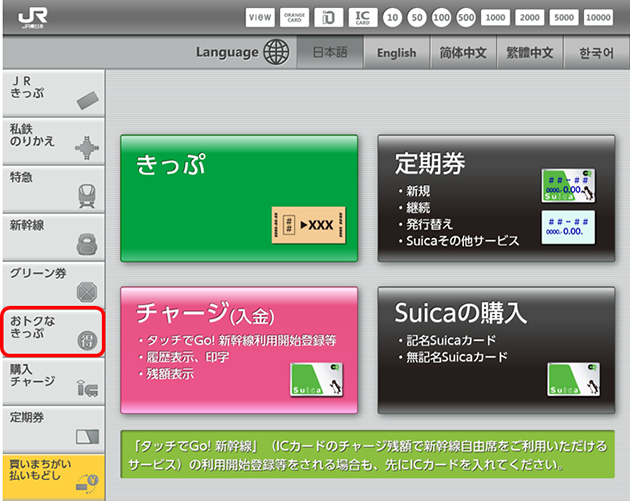Image resolution: width=630 pixels, height=501 pixels.
Task: Click the 100 yen coin indicator
Action: pyautogui.click(x=442, y=18)
